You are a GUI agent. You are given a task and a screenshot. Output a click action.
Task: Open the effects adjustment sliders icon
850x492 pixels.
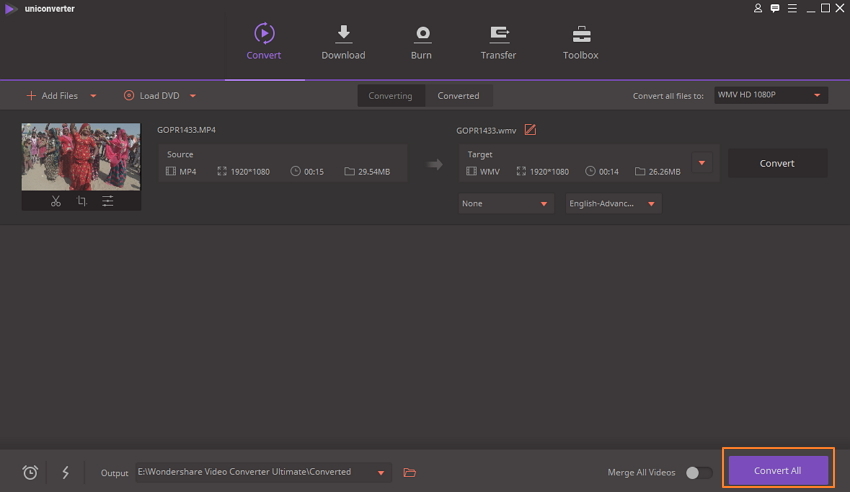point(108,201)
